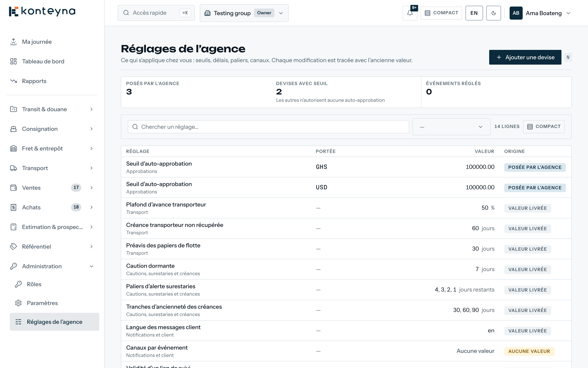Open Paramètres under Administration

[55, 303]
